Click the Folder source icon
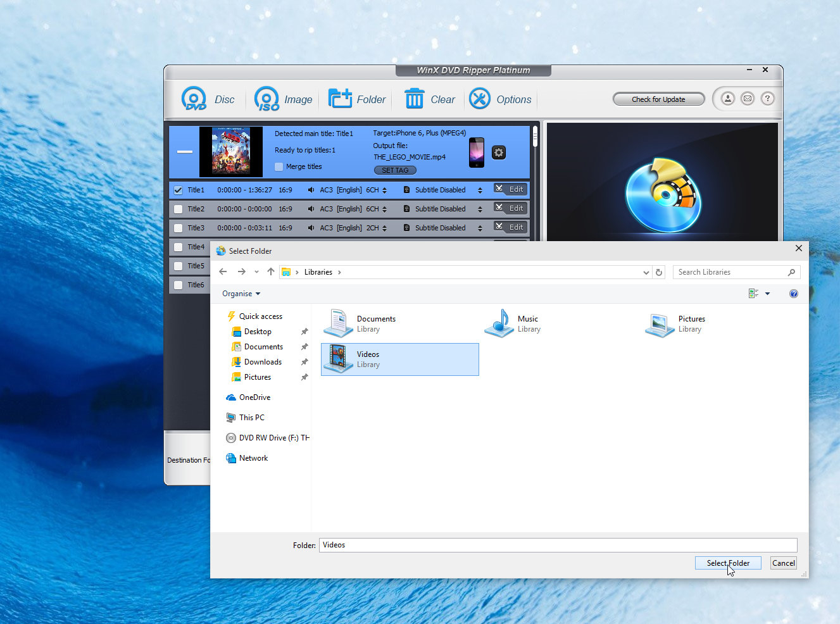This screenshot has width=840, height=624. click(340, 99)
